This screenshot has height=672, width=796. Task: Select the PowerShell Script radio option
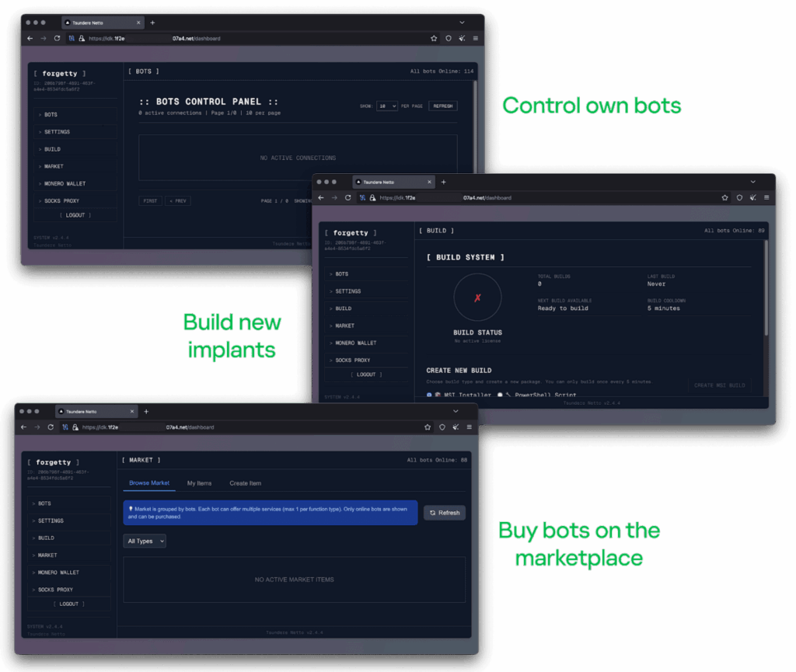click(500, 395)
